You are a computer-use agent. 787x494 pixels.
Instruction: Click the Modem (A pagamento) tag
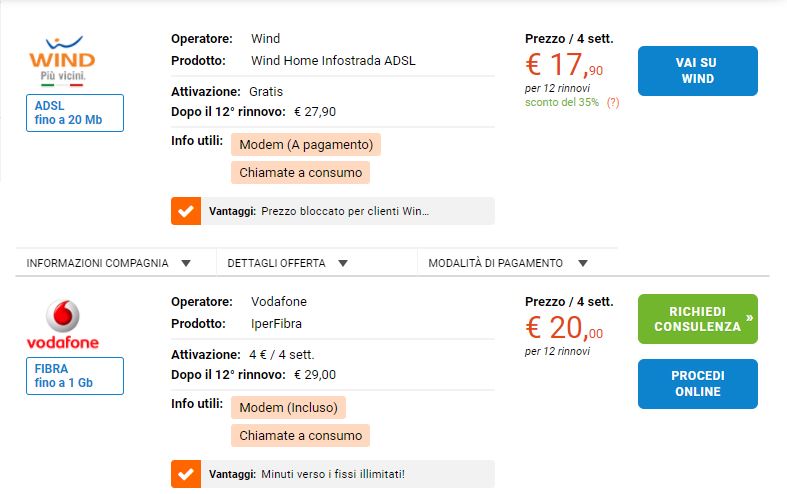pos(306,145)
